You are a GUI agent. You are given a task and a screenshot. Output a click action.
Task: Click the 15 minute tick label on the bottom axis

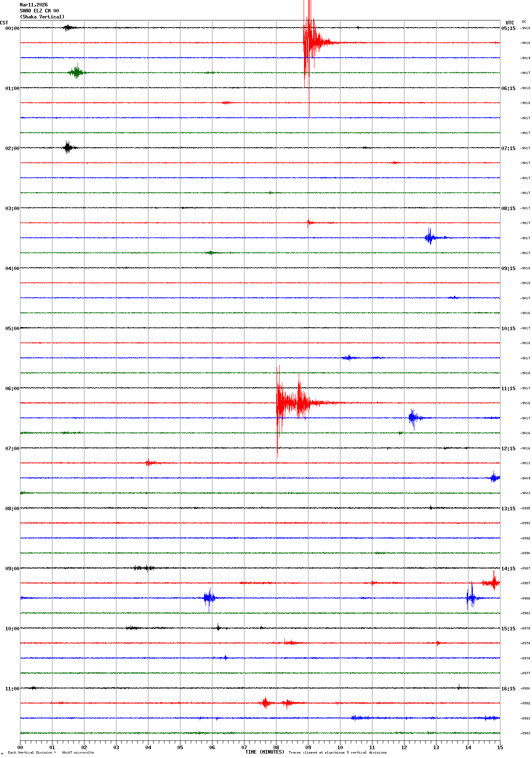click(500, 747)
